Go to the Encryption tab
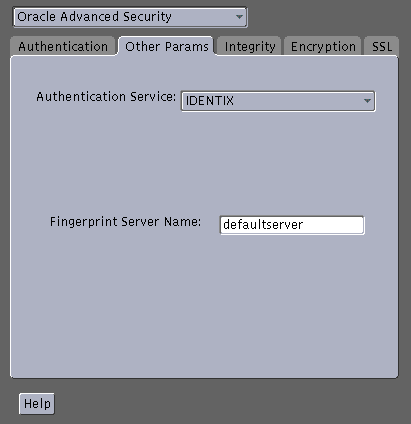411x424 pixels. point(323,46)
